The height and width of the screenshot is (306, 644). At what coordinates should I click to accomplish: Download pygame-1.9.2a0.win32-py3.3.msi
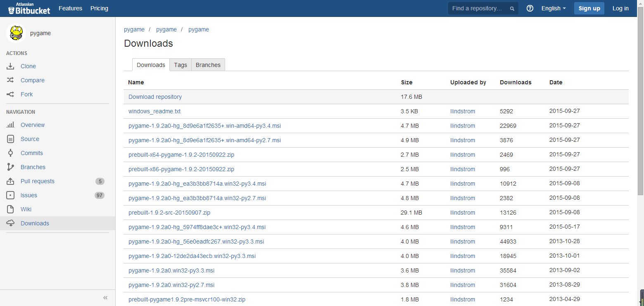[x=171, y=270]
